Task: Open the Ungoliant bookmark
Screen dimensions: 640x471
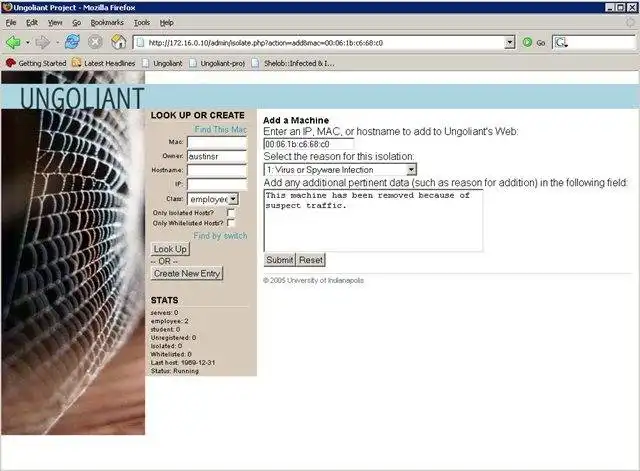Action: [x=162, y=63]
